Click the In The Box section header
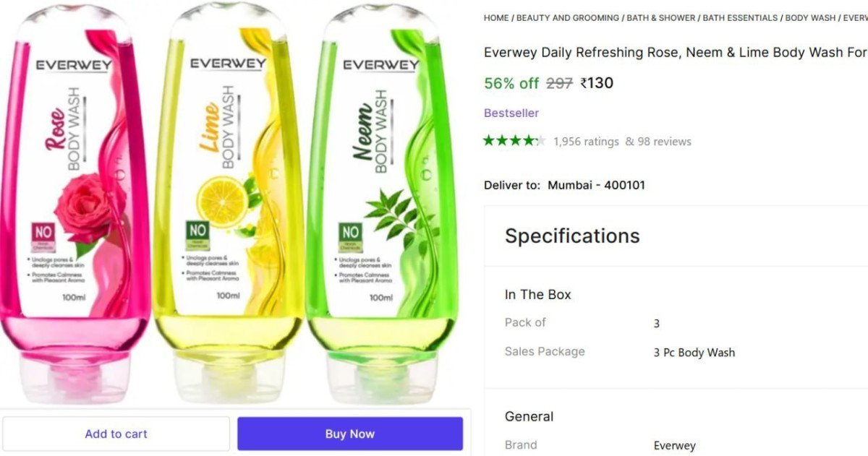Viewport: 868px width, 456px height. pos(537,294)
